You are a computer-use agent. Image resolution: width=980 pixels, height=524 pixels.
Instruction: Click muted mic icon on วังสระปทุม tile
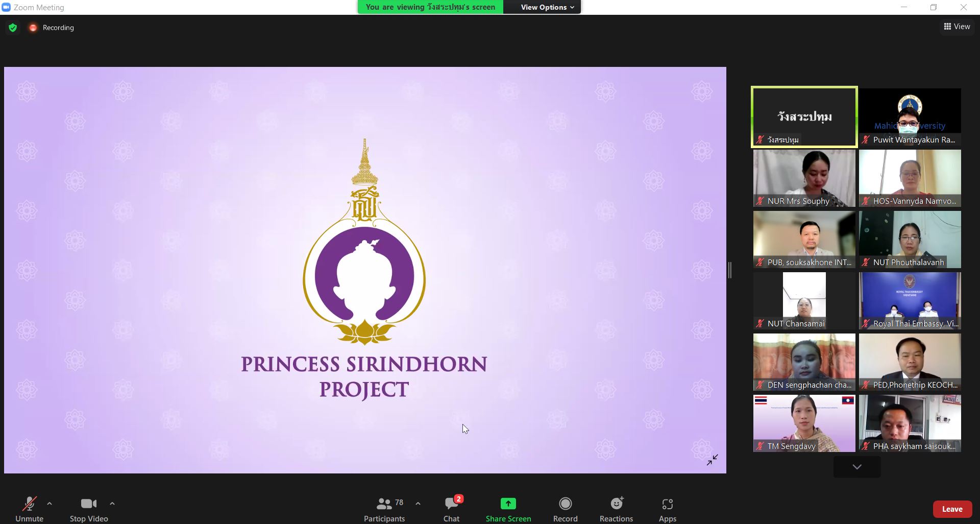coord(760,140)
